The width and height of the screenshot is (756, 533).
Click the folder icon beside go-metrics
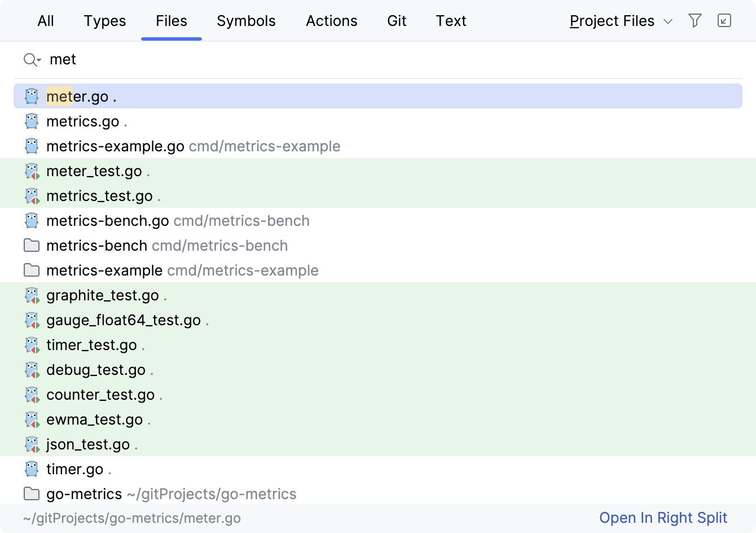[x=31, y=493]
